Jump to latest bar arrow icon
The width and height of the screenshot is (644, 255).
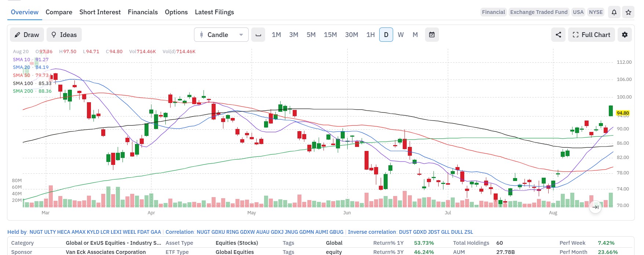point(596,207)
